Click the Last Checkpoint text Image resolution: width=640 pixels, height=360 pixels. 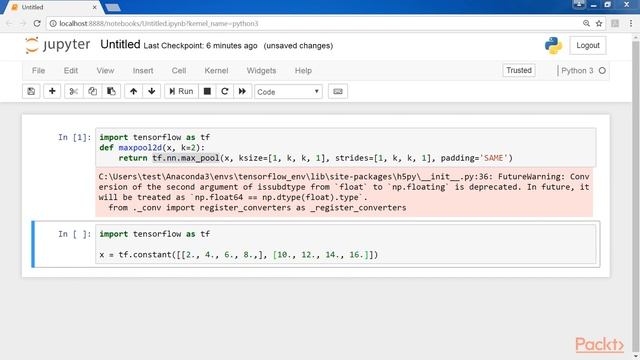200,46
